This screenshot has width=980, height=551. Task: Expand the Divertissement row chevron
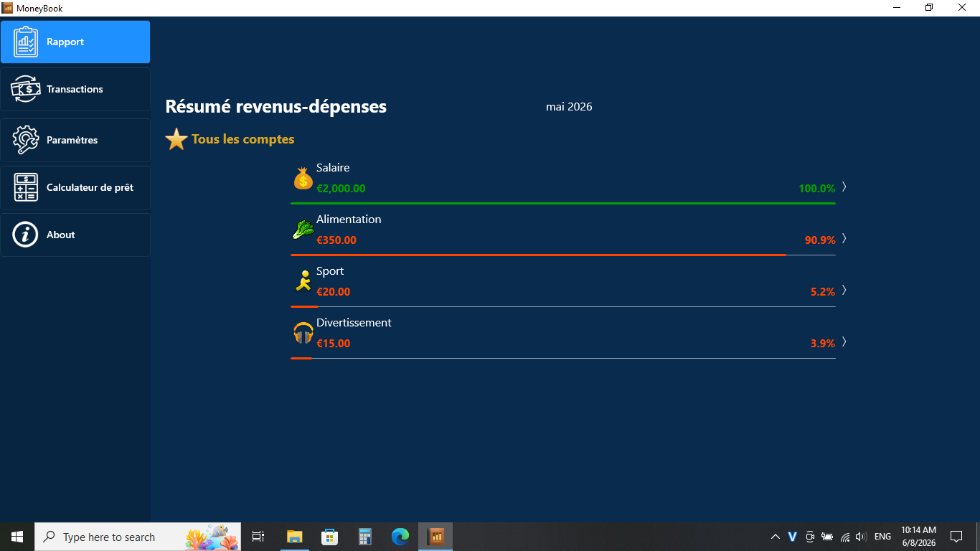(x=844, y=342)
